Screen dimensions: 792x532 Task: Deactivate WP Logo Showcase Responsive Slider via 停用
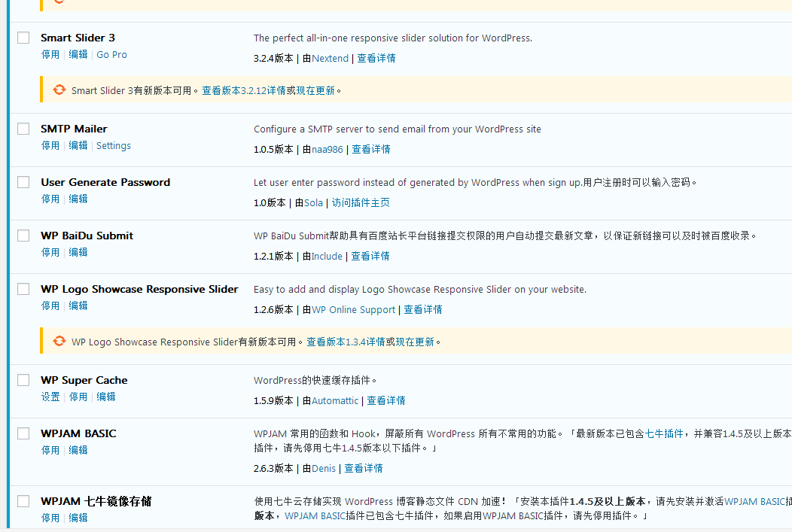point(50,306)
